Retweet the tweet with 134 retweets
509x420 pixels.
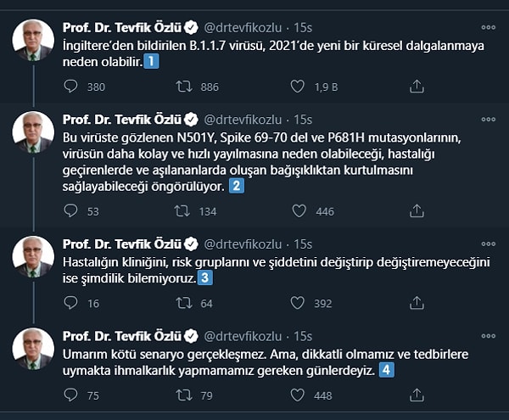pos(182,211)
